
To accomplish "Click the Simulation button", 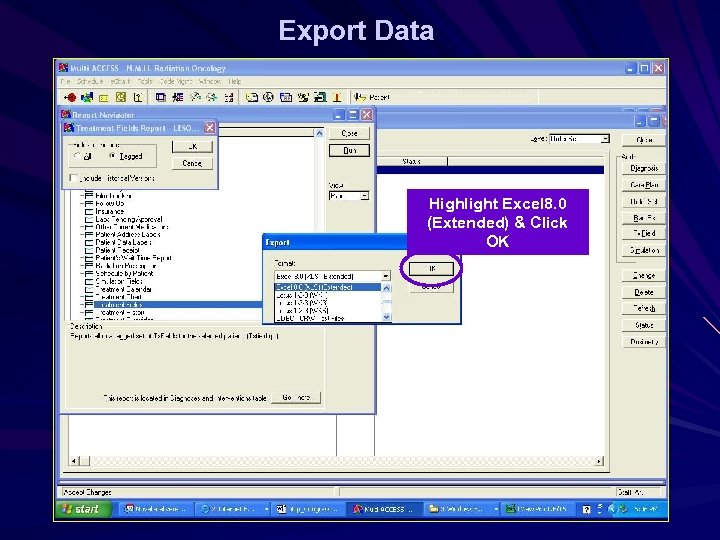I will (644, 250).
